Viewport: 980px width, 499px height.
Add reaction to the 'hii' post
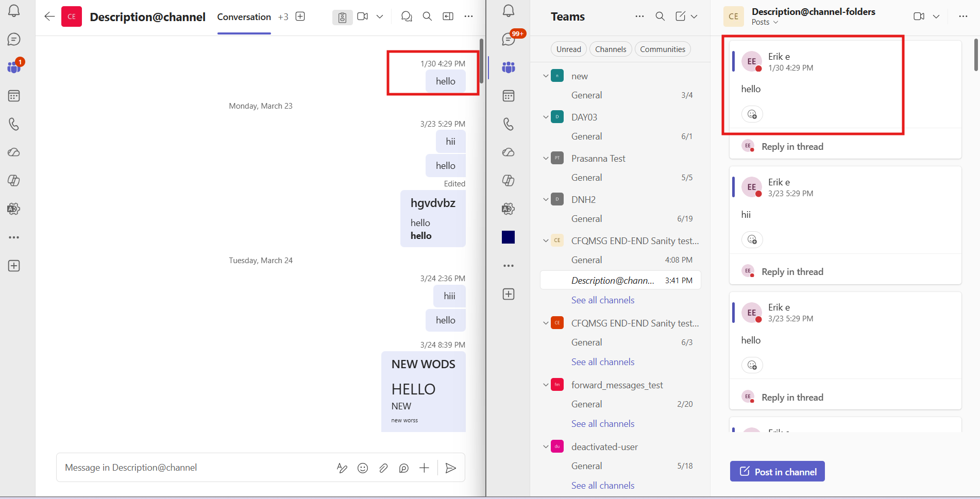pos(752,239)
